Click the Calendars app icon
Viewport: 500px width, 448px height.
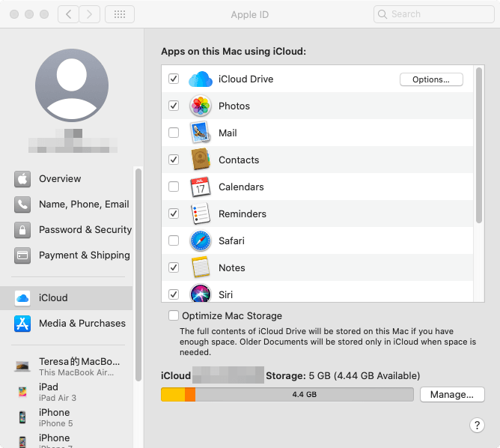(x=201, y=187)
